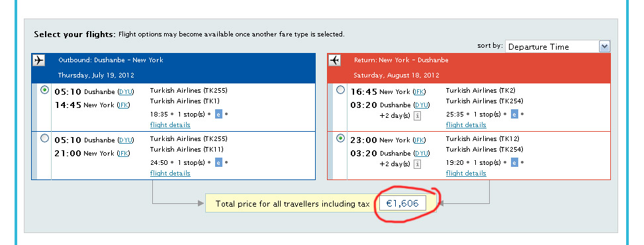Click the 'e' e-ticket icon for TK2 return flight
This screenshot has height=245, width=644.
(514, 114)
